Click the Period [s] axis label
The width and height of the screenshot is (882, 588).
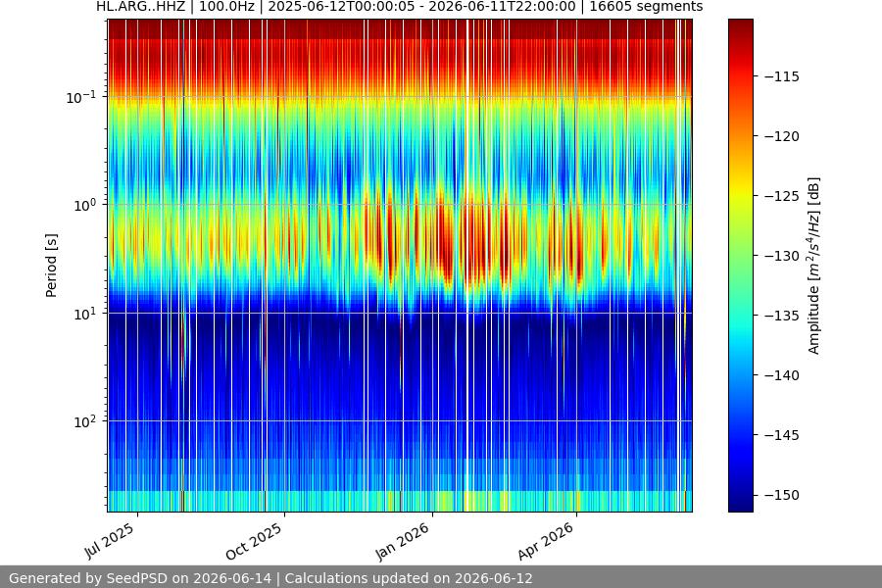click(x=51, y=266)
